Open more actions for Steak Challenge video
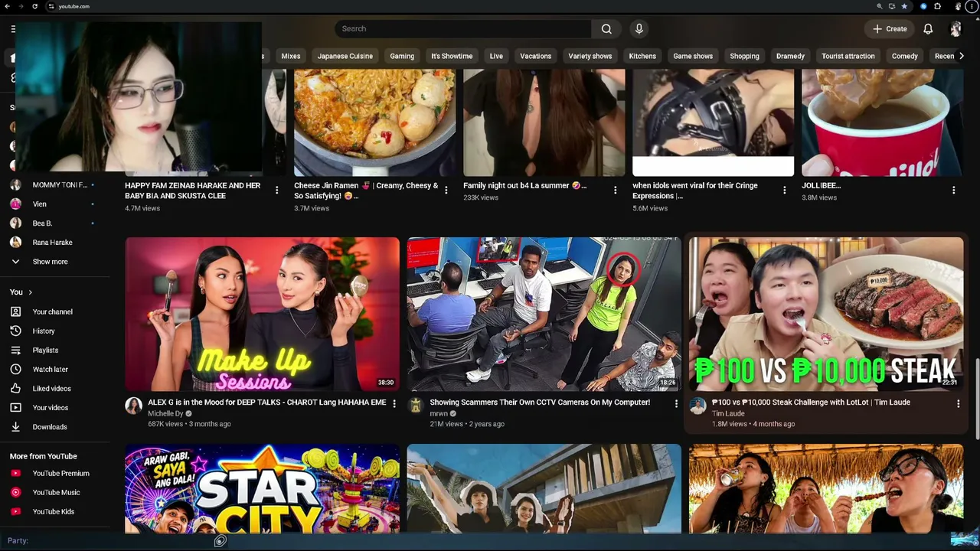 958,403
